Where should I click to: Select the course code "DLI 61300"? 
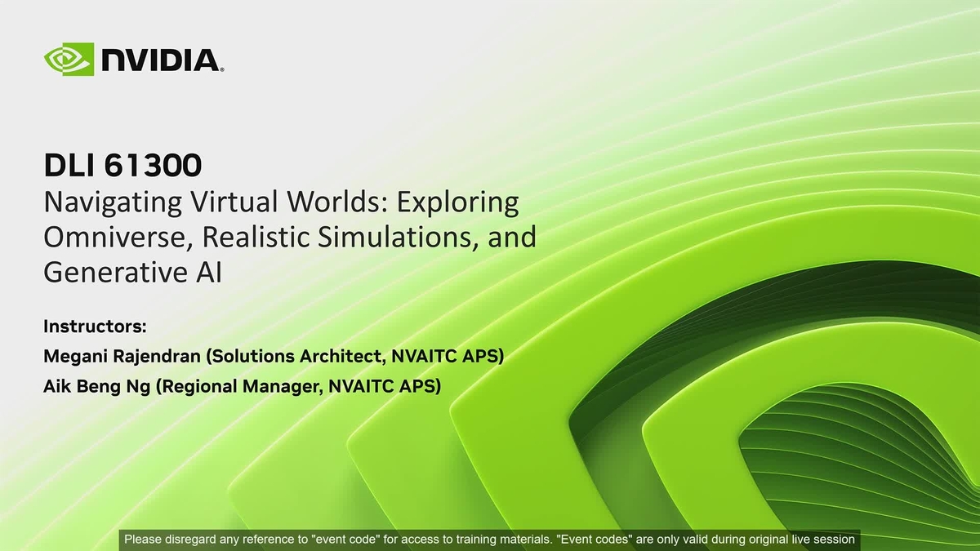tap(122, 167)
